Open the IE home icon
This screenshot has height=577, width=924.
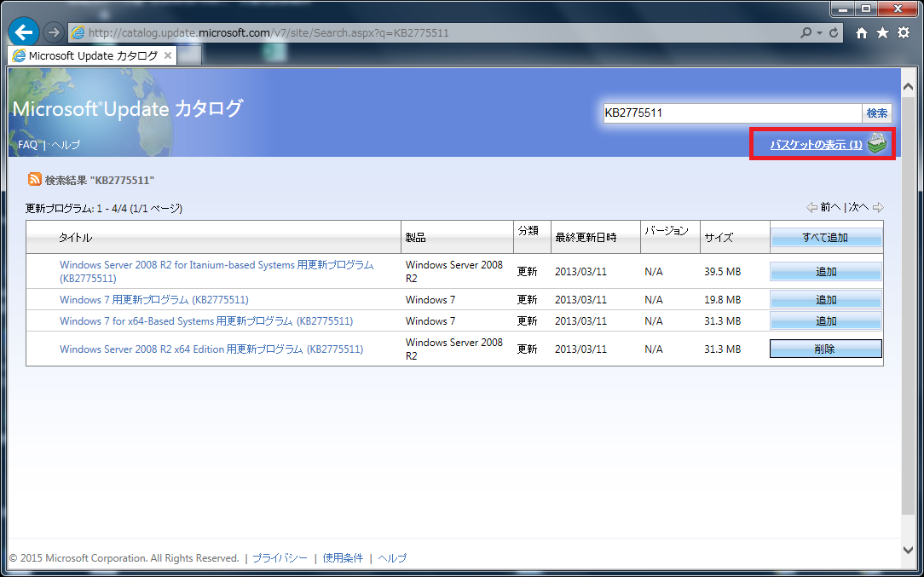tap(862, 32)
